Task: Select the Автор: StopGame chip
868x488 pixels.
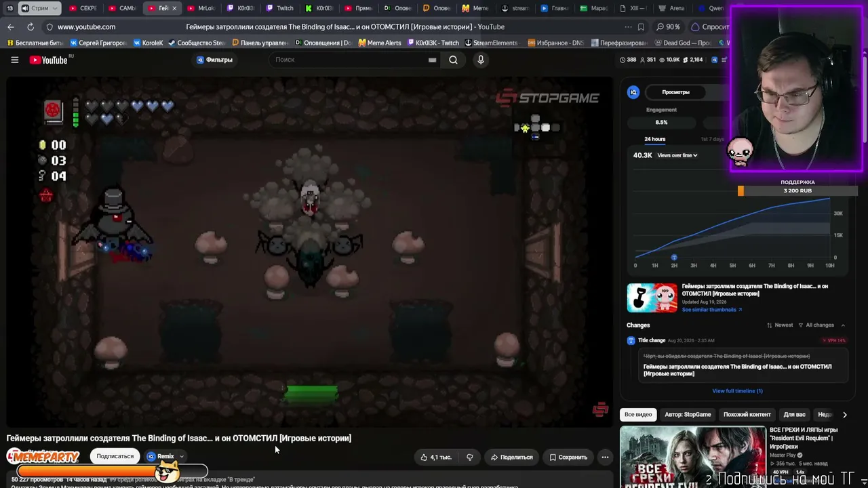Action: click(688, 414)
